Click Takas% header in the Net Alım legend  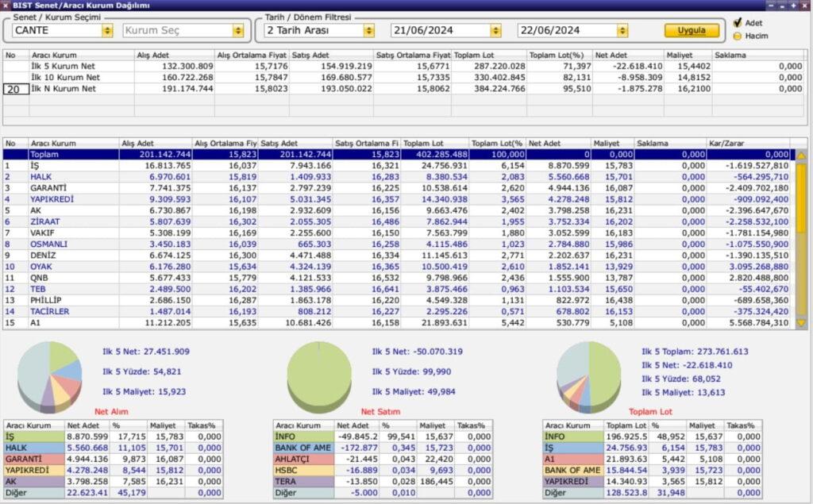tap(204, 425)
